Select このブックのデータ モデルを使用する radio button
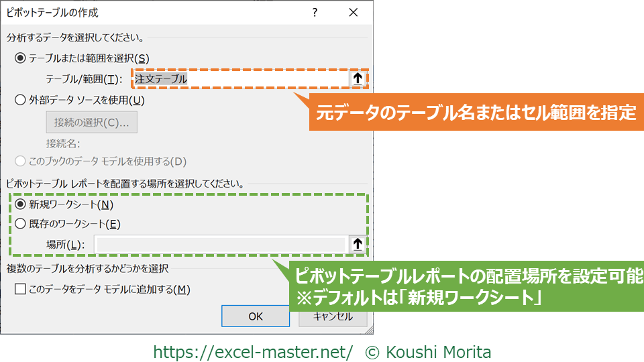The height and width of the screenshot is (362, 644). pyautogui.click(x=20, y=161)
